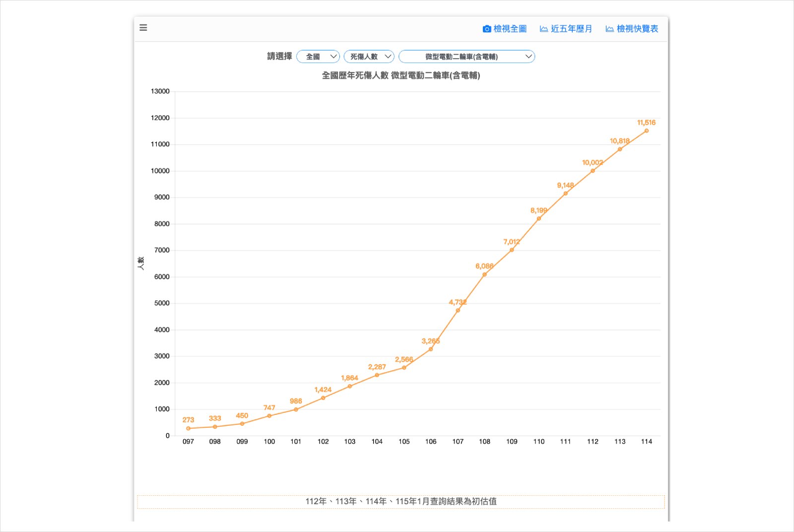
Task: Select the 273 data point for year 097
Action: pos(188,428)
